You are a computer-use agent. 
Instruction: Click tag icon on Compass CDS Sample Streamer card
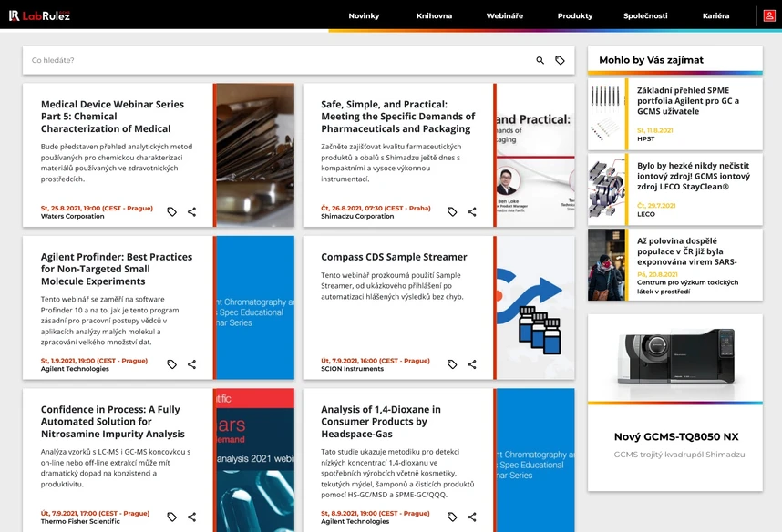tap(452, 364)
